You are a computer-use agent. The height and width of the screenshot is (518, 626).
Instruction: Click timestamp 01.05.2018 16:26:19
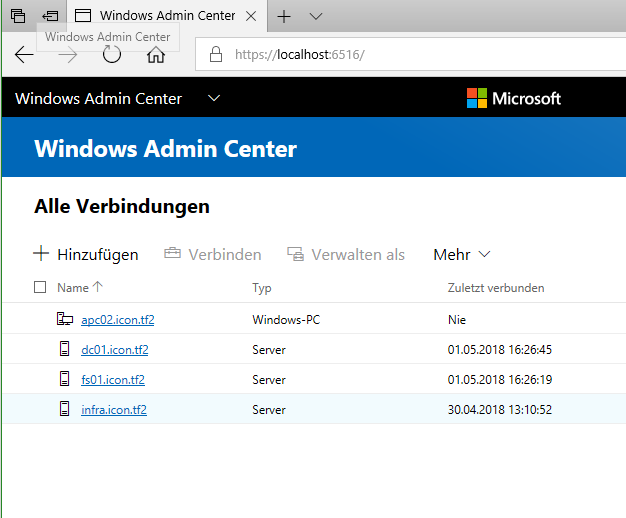(x=500, y=380)
